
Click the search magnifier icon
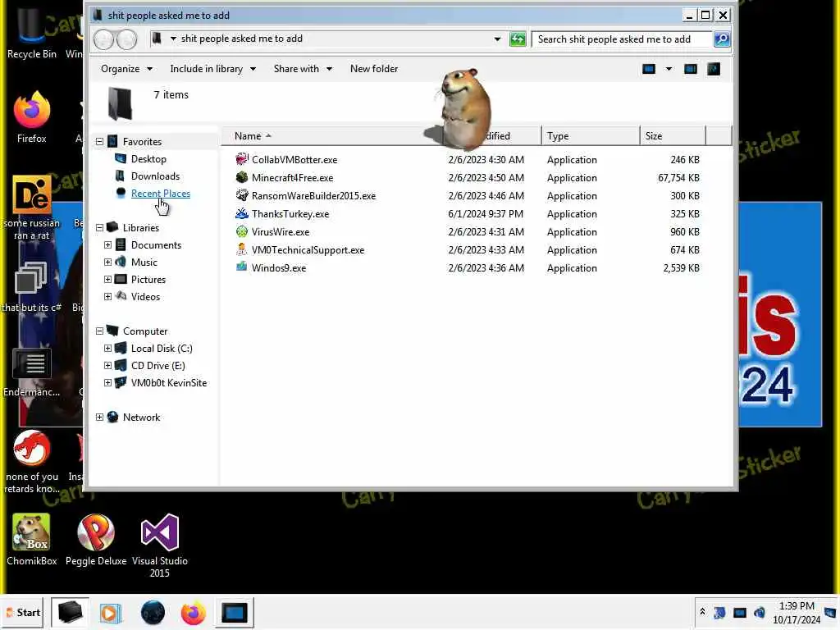pyautogui.click(x=721, y=39)
